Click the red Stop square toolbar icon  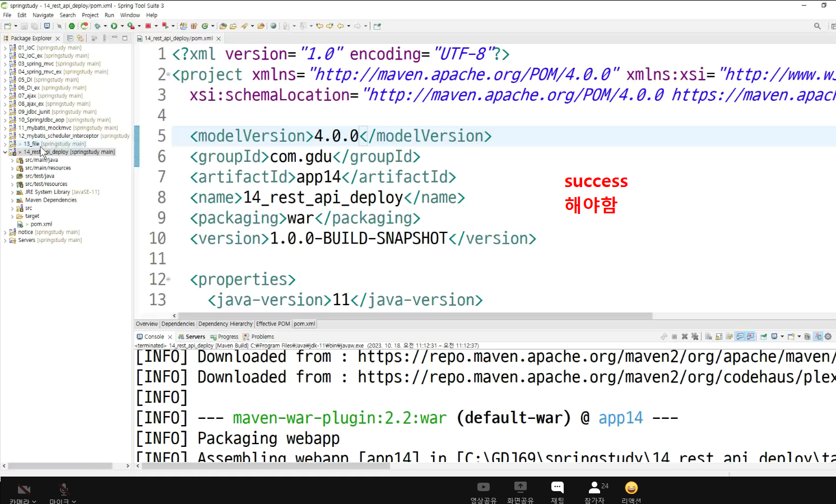tap(148, 26)
